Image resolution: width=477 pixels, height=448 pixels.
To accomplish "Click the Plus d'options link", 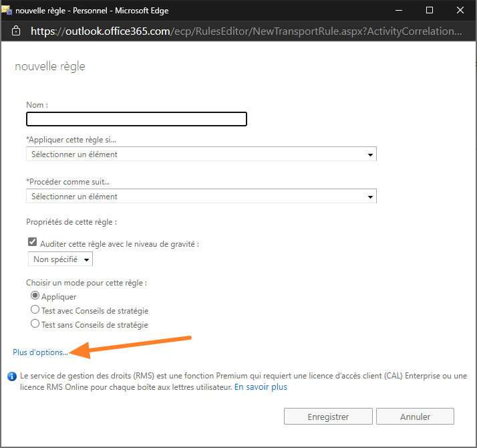I will pyautogui.click(x=40, y=352).
